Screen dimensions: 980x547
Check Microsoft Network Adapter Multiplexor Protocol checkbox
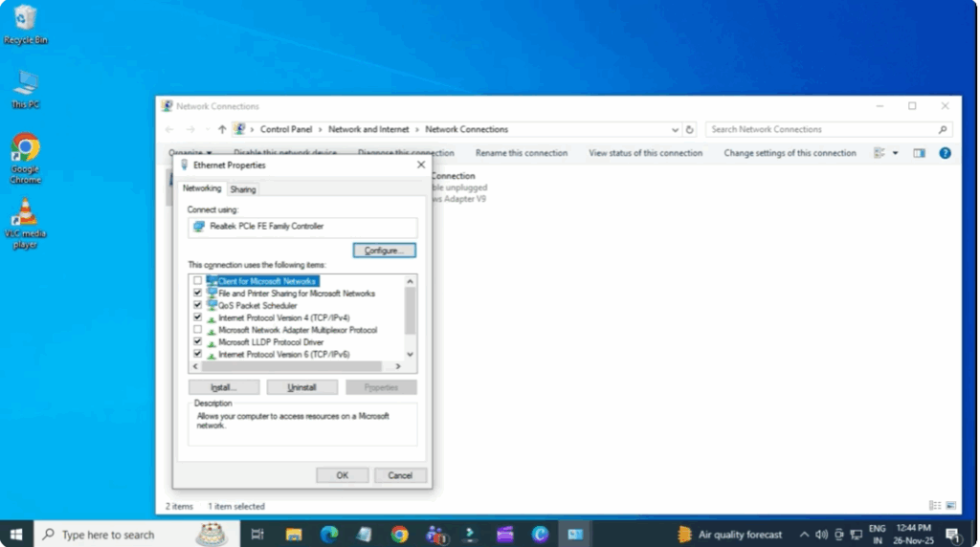point(197,330)
